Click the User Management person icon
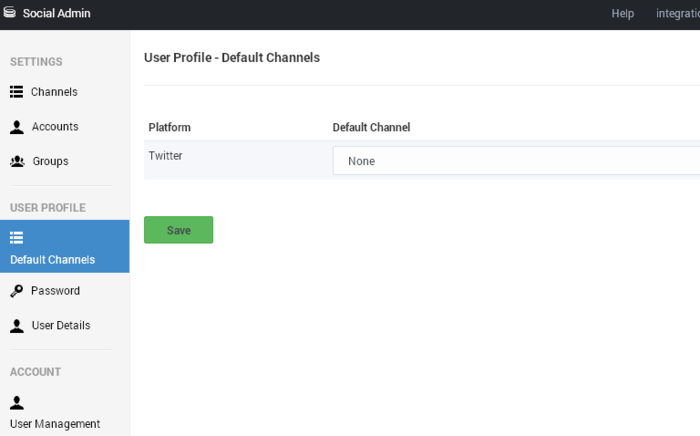The image size is (700, 436). click(x=17, y=403)
